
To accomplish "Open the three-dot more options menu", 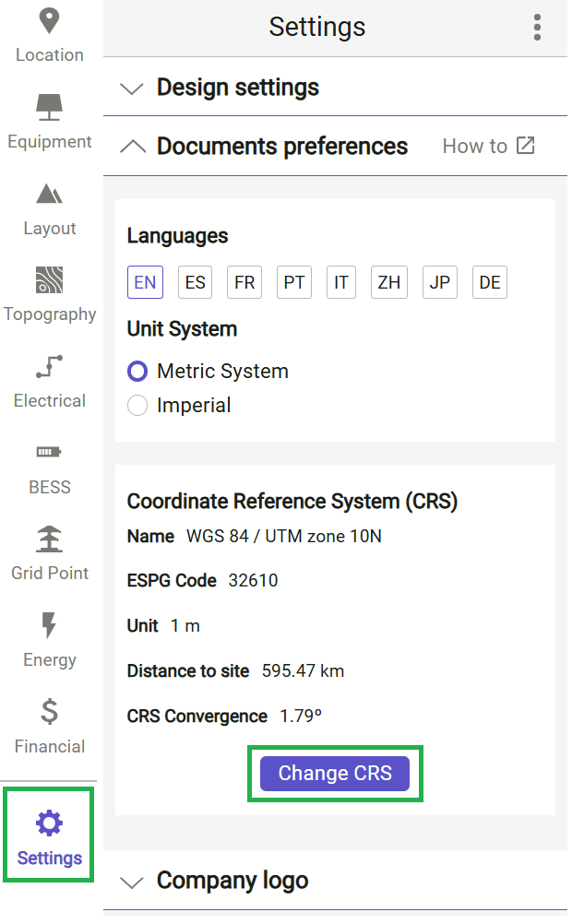I will coord(537,28).
